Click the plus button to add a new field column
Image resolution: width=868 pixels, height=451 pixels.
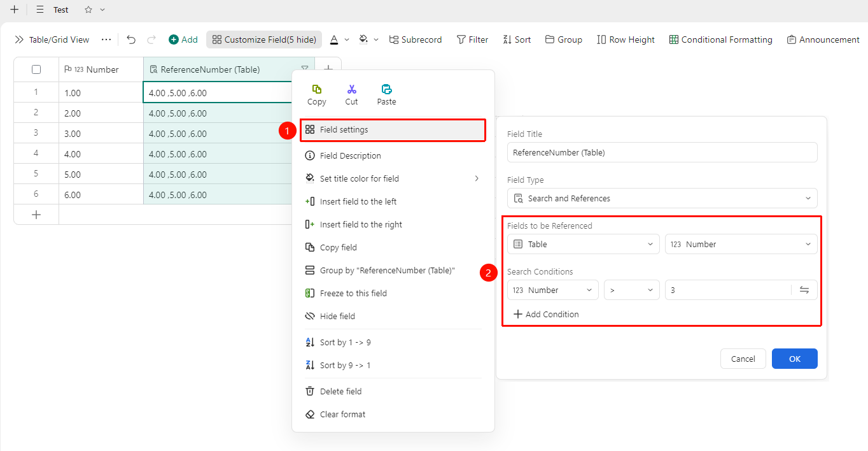coord(328,69)
